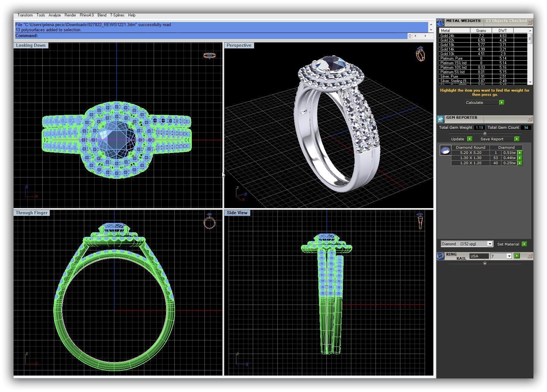Select the Side View viewport title

point(237,213)
